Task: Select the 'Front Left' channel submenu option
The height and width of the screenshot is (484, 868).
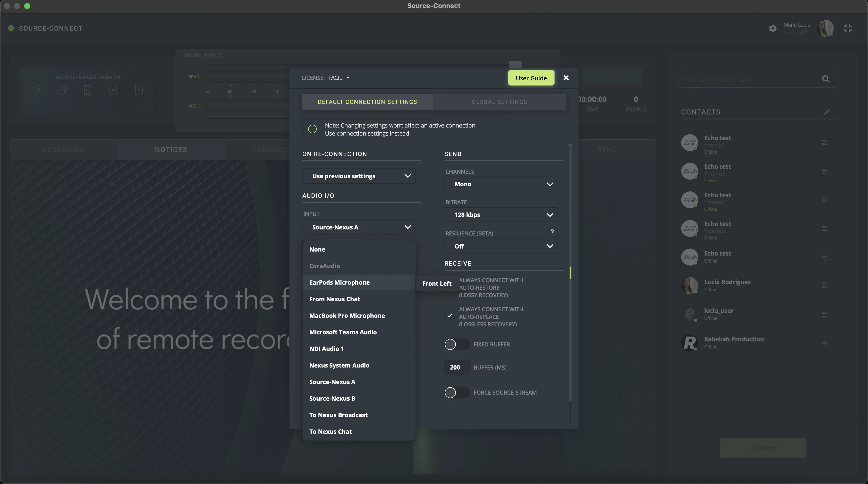Action: pos(437,284)
